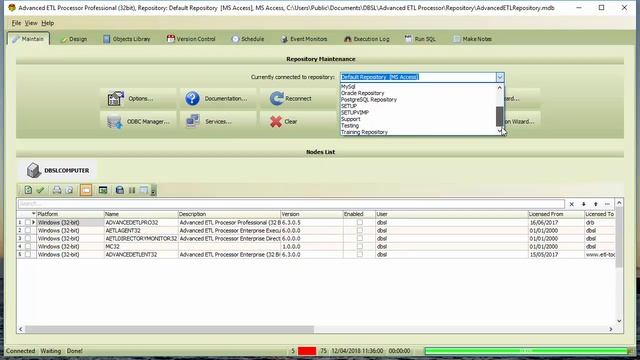Click the application icon in the title bar

[11, 7]
